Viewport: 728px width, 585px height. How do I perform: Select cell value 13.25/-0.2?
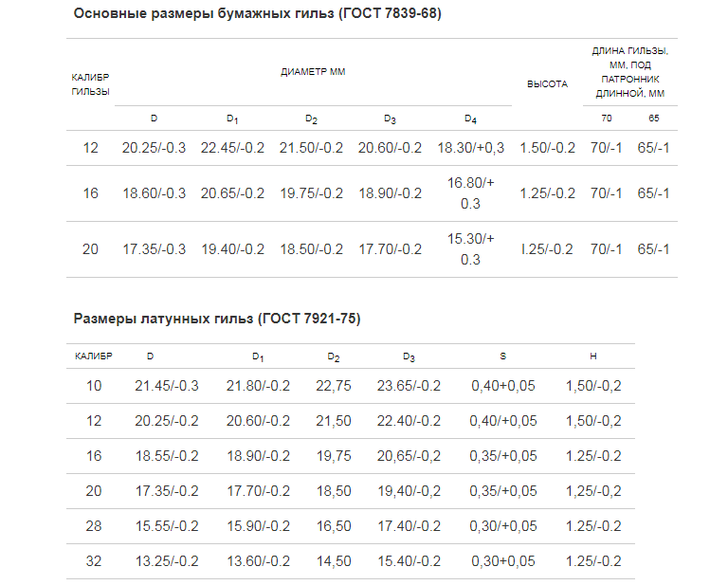point(167,561)
